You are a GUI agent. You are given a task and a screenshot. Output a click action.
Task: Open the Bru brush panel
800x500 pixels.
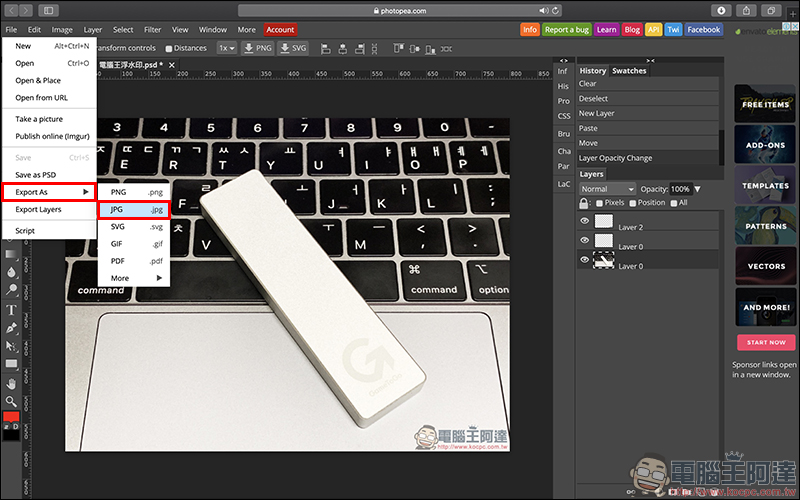click(563, 134)
